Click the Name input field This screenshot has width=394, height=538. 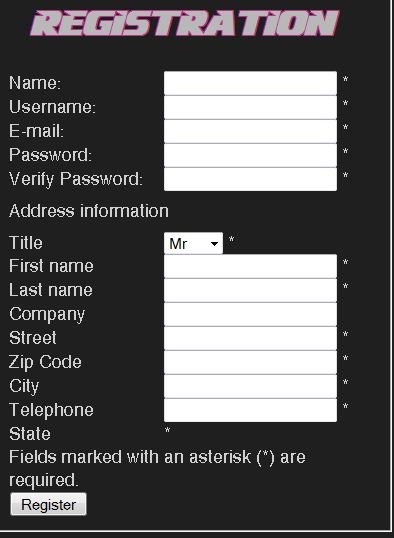pos(251,83)
